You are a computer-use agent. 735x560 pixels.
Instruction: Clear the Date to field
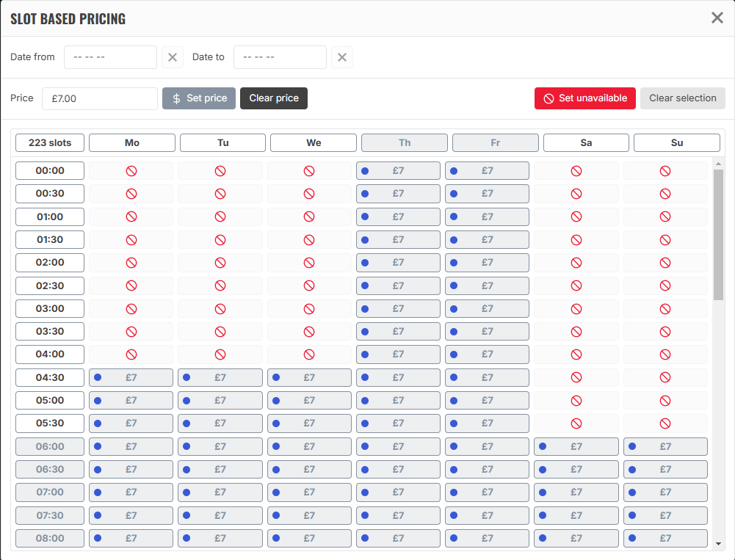pyautogui.click(x=342, y=57)
